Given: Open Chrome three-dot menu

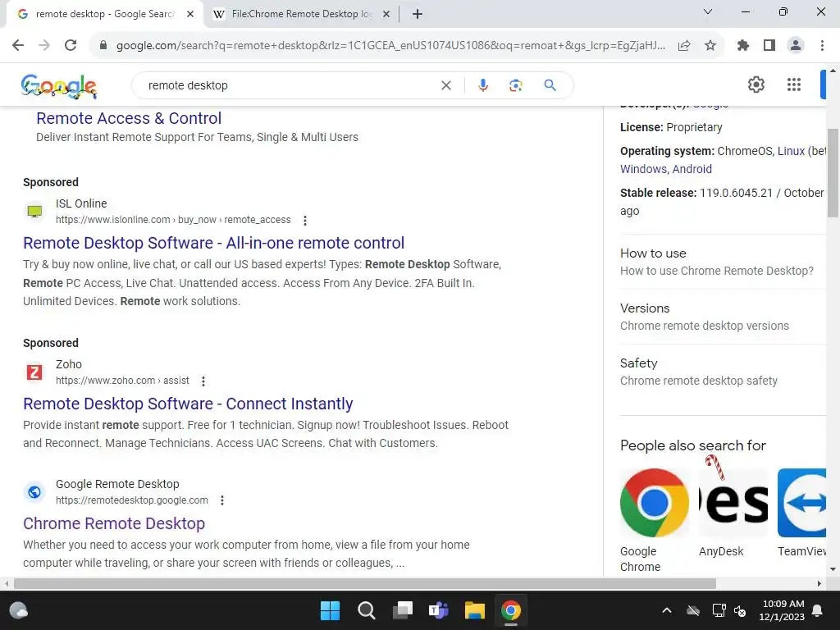Looking at the screenshot, I should click(822, 46).
